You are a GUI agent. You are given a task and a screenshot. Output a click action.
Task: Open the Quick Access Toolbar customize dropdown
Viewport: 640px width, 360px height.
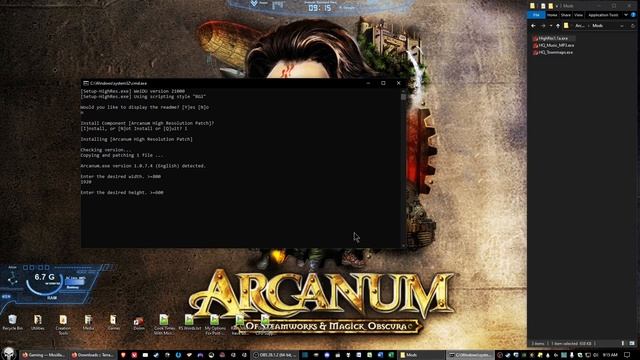(557, 6)
